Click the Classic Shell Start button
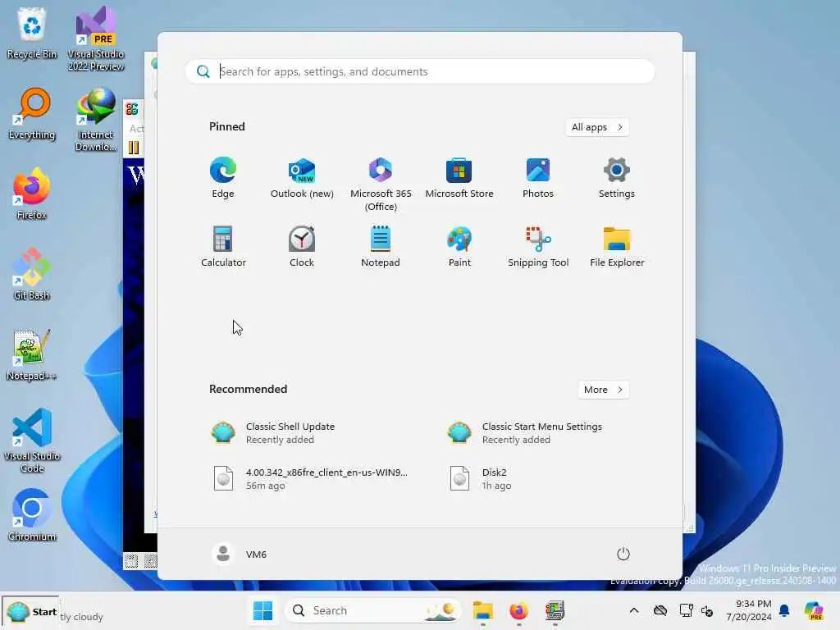The width and height of the screenshot is (840, 630). coord(30,611)
